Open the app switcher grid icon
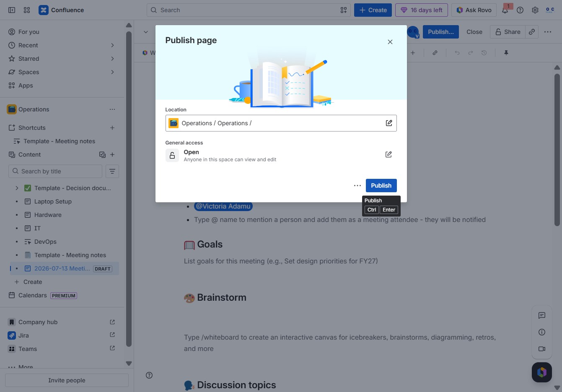The image size is (562, 392). pos(27,10)
